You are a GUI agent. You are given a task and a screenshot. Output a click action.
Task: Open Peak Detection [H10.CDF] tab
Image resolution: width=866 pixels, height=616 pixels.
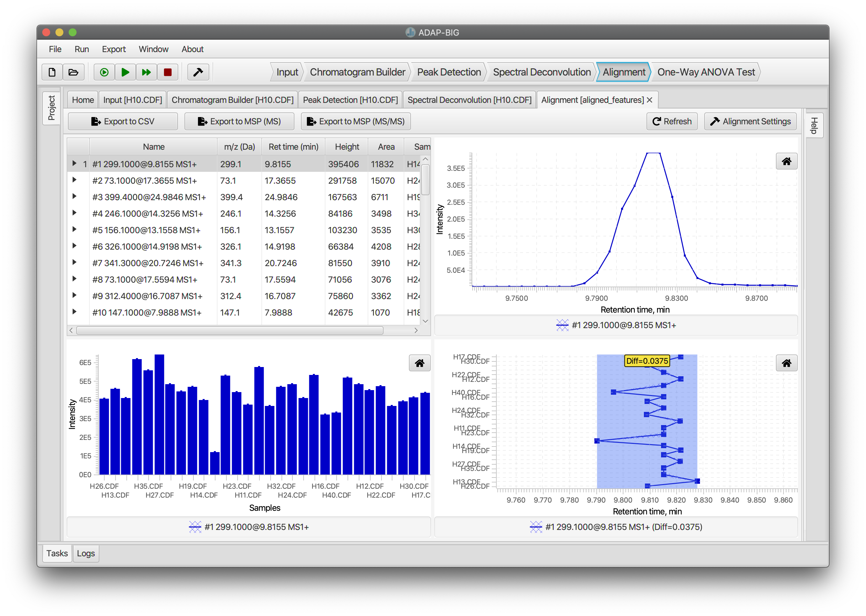(x=350, y=100)
